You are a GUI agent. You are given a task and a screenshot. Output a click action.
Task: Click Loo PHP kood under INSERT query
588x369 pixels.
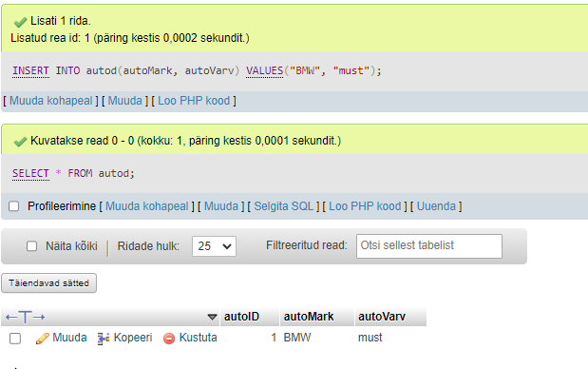[194, 101]
